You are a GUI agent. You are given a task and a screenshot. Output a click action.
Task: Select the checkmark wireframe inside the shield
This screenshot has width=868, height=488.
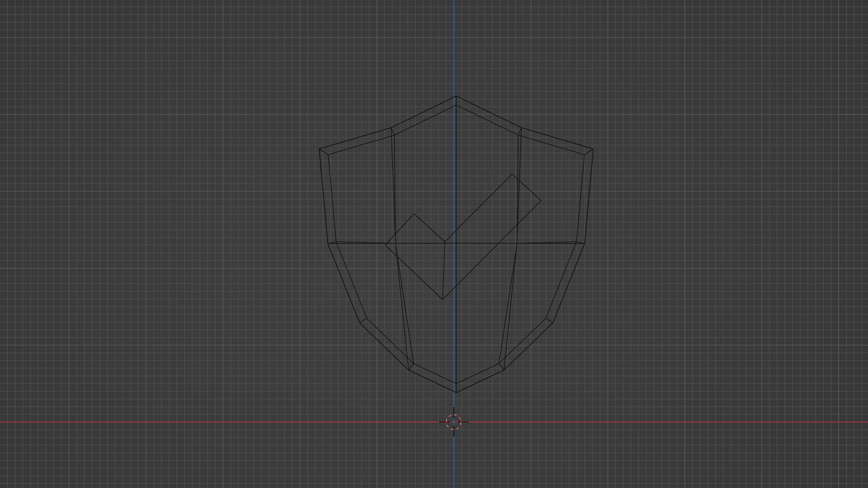tap(463, 237)
